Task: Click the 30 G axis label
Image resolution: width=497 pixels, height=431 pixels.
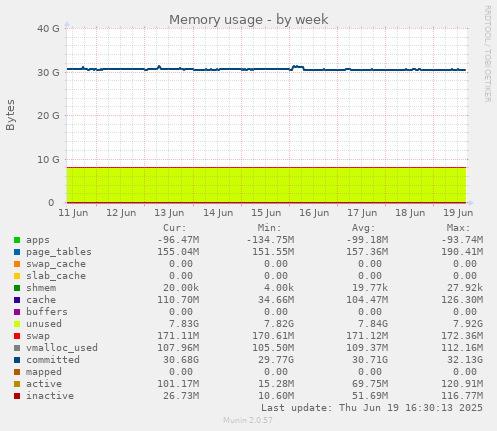Action: (x=48, y=72)
